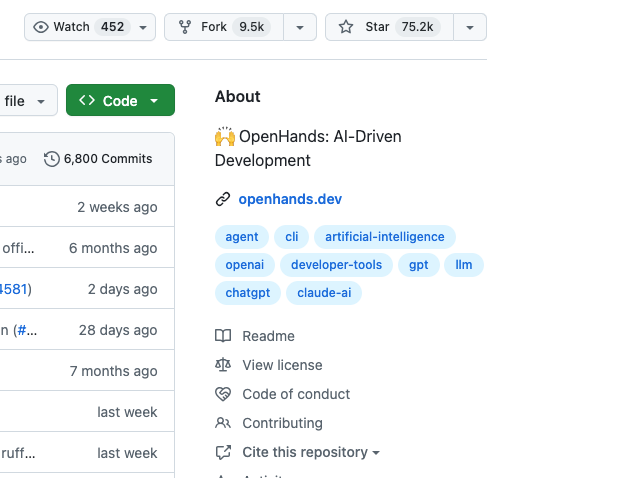Select the claude-ai topic tag
Screen dimensions: 626x478
(324, 293)
